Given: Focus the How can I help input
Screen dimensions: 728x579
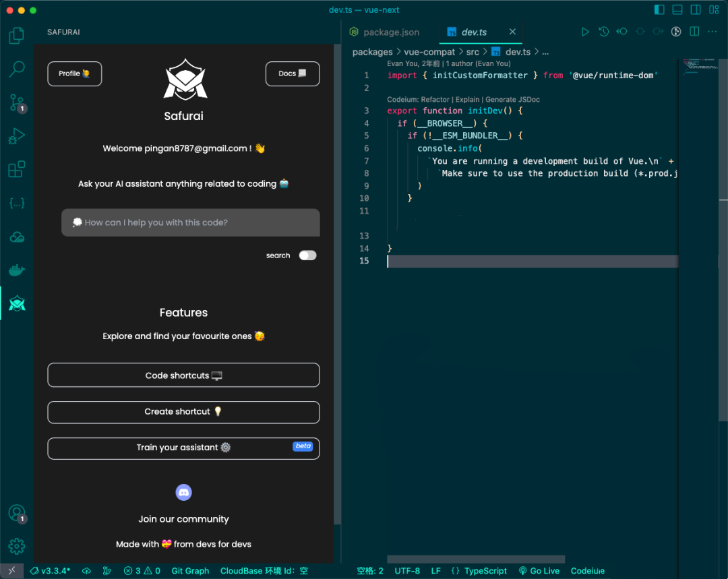Looking at the screenshot, I should pos(190,222).
